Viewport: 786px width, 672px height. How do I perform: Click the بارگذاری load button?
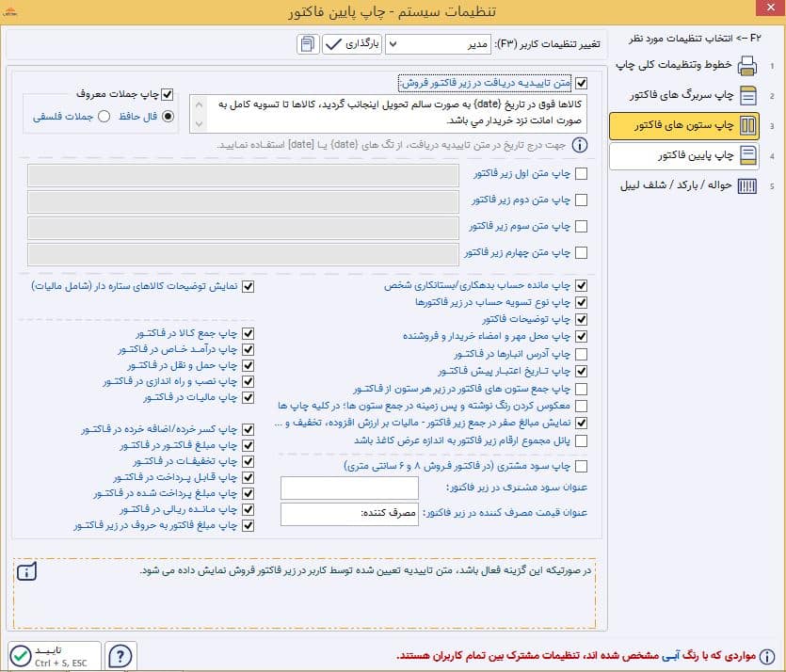(352, 44)
